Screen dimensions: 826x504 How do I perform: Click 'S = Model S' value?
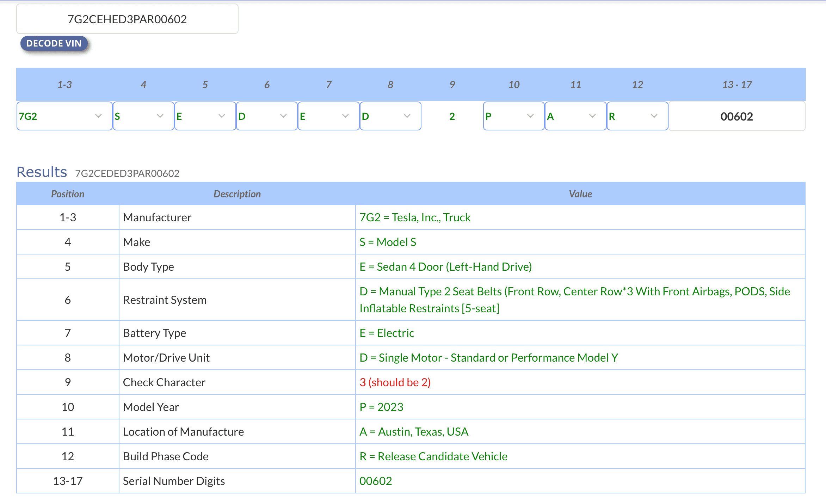click(388, 242)
